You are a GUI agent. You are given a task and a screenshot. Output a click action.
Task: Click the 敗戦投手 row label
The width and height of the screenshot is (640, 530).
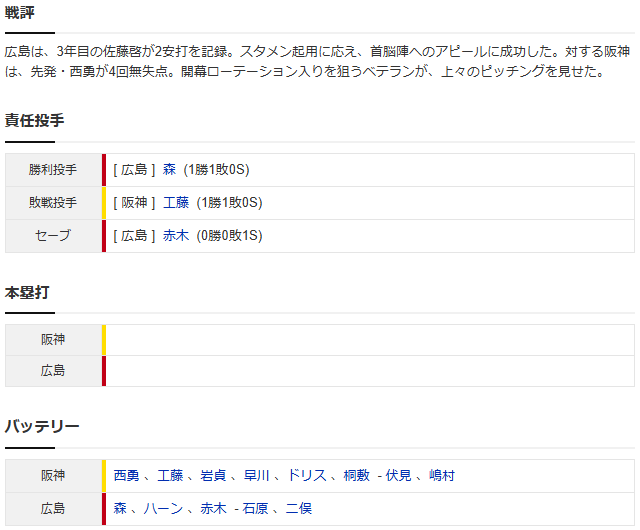pyautogui.click(x=53, y=203)
